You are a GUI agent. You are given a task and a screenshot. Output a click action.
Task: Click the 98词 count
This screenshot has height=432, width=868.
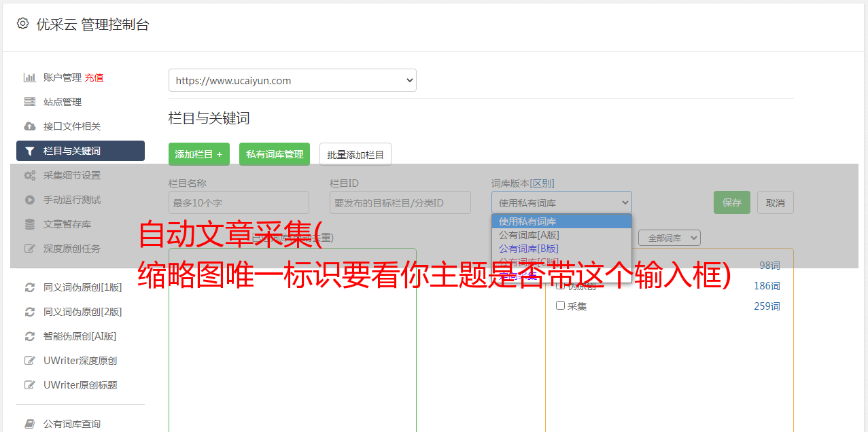[769, 266]
